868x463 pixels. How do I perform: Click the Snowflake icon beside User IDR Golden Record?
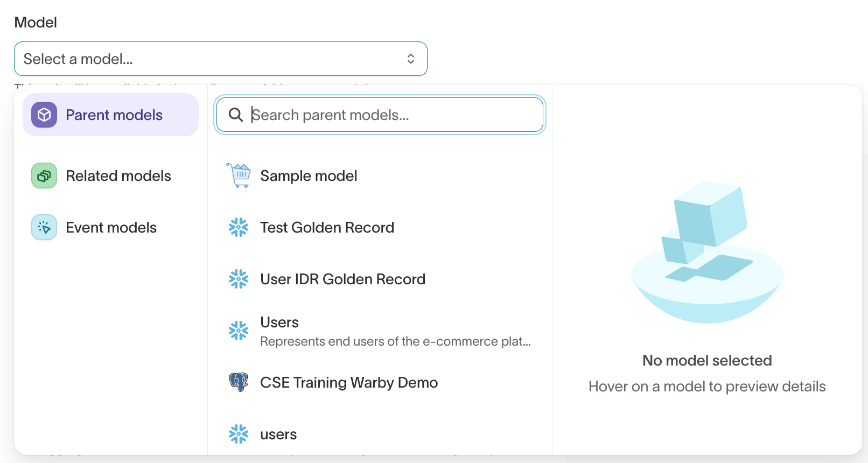click(239, 279)
